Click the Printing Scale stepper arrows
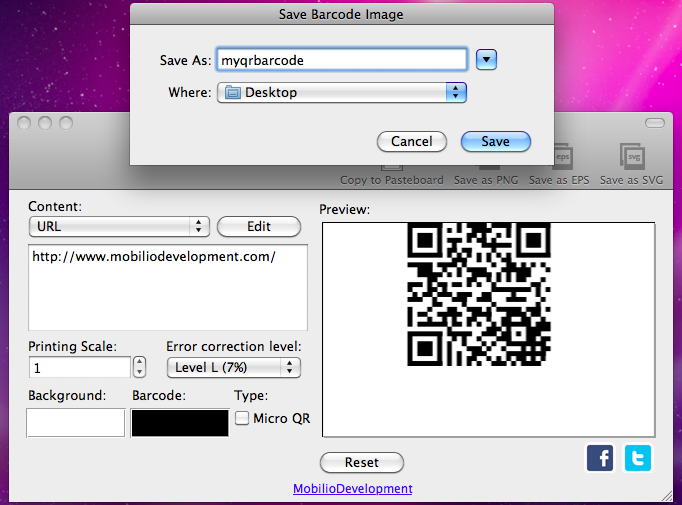The image size is (682, 505). [x=139, y=367]
